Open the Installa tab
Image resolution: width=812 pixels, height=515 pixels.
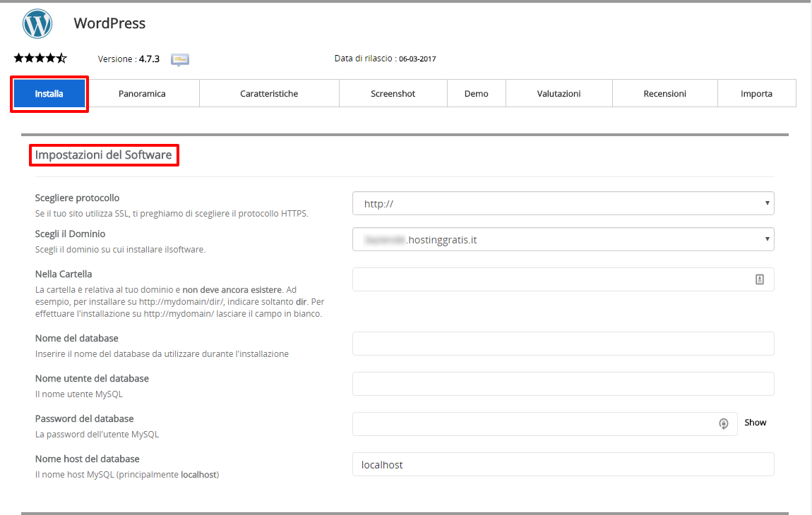click(x=49, y=94)
